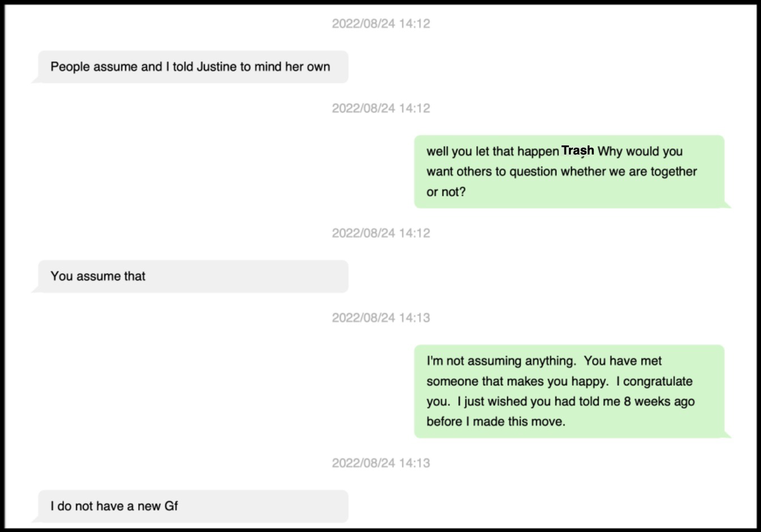Click the "You assume that" message bubble

[193, 276]
